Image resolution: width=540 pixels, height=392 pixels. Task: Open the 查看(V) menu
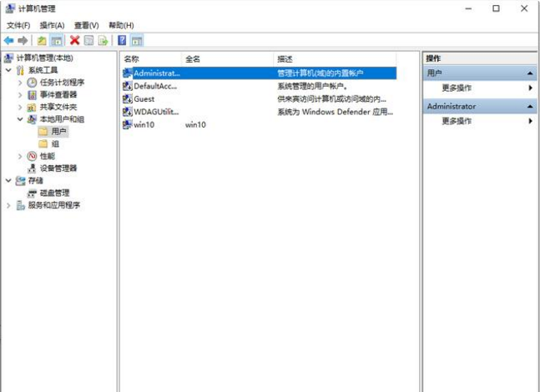86,26
